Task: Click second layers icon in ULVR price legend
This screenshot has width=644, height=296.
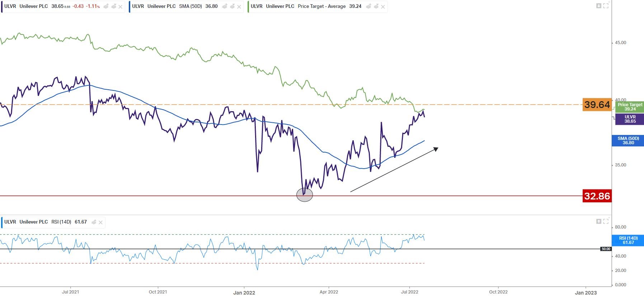Action: (113, 6)
